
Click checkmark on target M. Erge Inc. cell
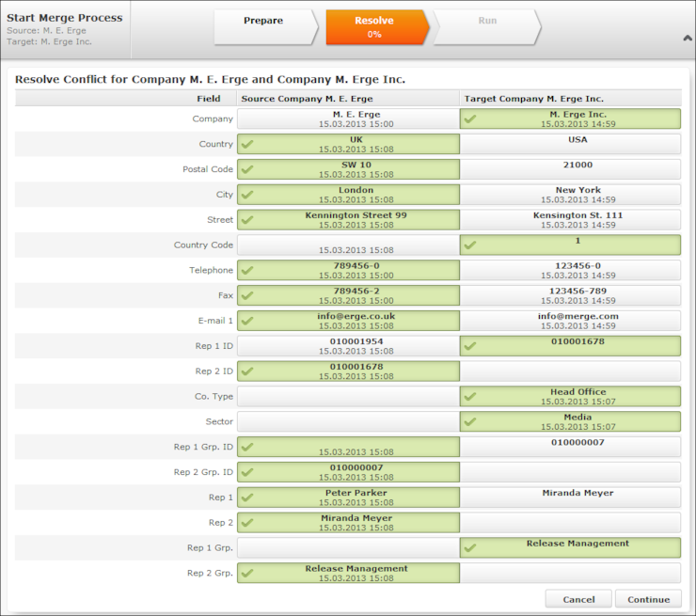coord(470,119)
